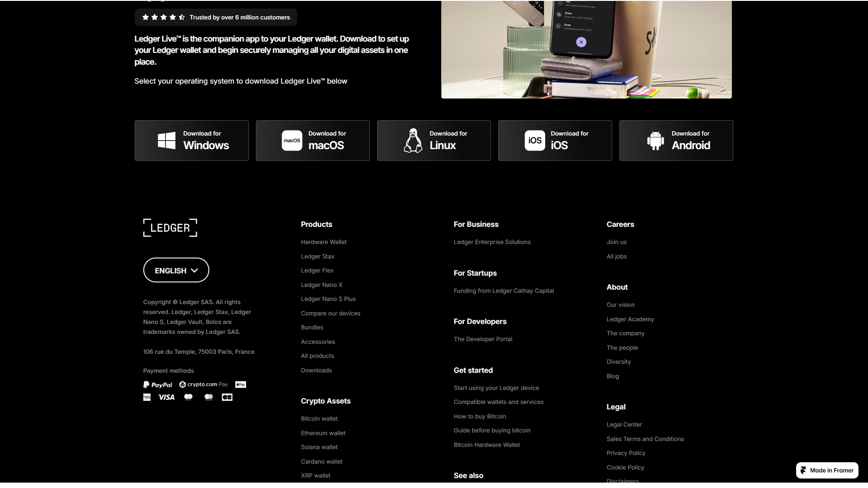The width and height of the screenshot is (868, 488).
Task: Click the Framer logo icon
Action: (x=803, y=470)
